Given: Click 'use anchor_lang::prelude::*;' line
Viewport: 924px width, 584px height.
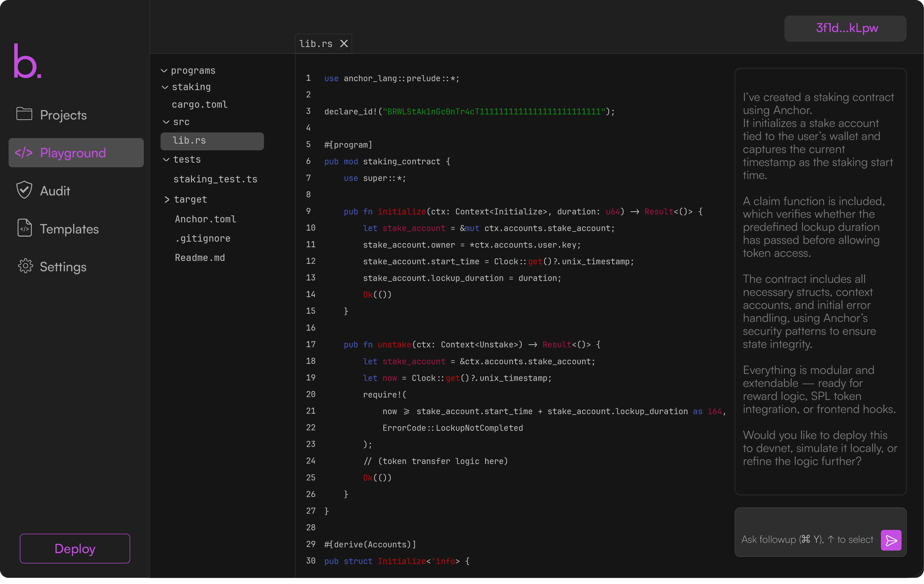Looking at the screenshot, I should click(x=392, y=78).
